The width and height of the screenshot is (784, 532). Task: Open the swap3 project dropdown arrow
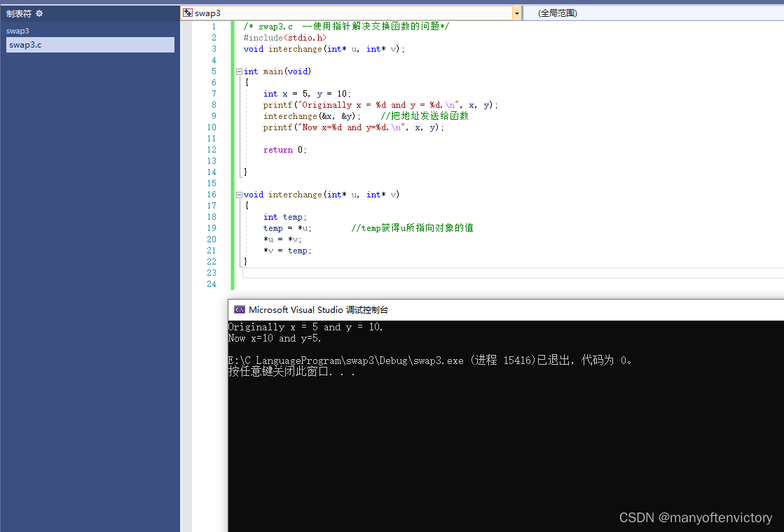click(516, 13)
